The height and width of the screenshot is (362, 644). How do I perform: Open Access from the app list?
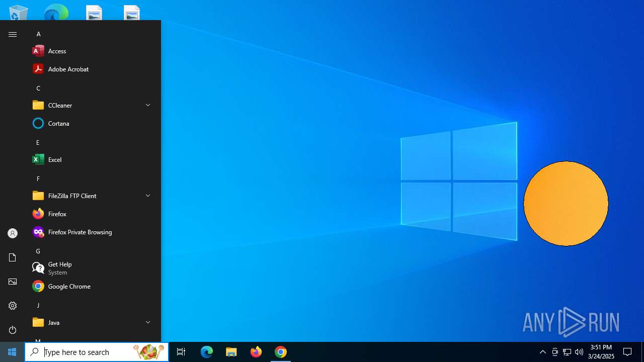point(93,51)
